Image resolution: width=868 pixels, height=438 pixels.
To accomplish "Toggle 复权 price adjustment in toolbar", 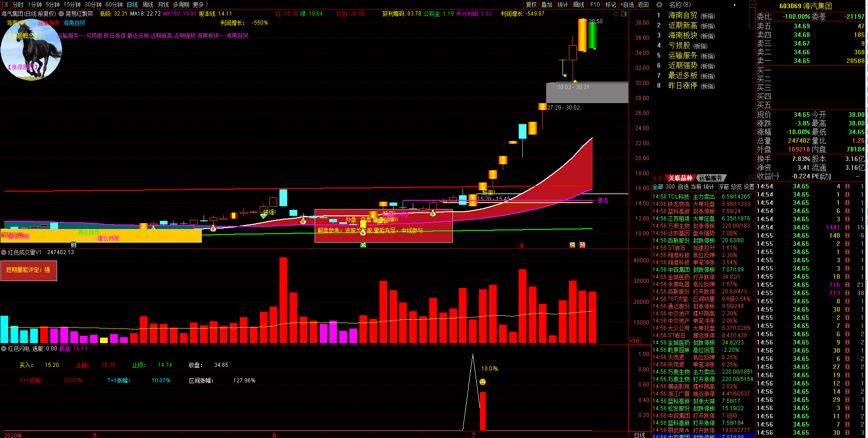I will [x=531, y=5].
